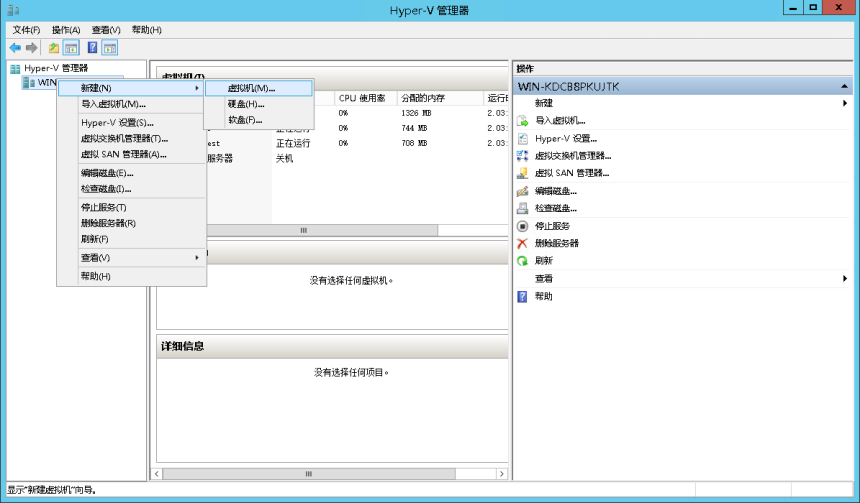The width and height of the screenshot is (860, 503).
Task: Select 硬盘(H)... in the submenu
Action: 259,104
